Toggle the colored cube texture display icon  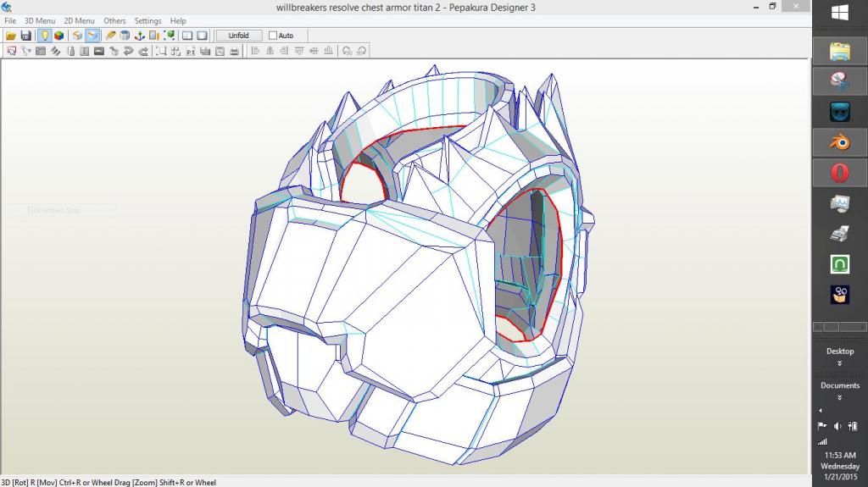tap(58, 36)
